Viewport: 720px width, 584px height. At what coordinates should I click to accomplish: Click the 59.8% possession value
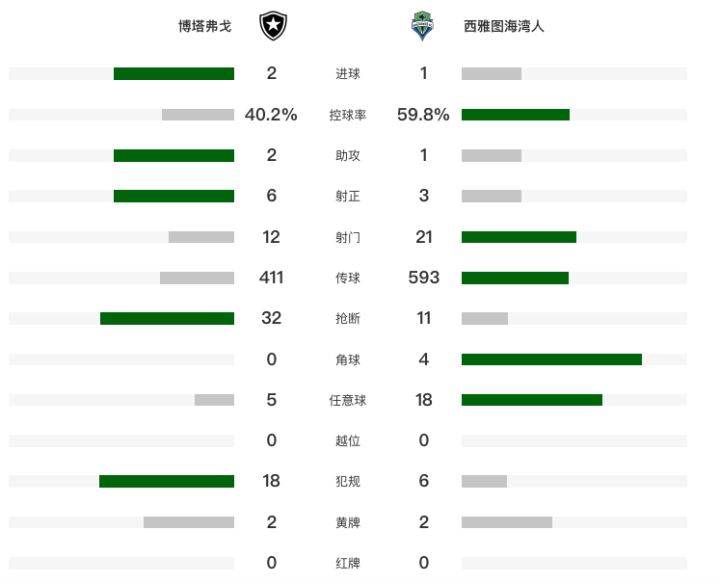(x=423, y=114)
